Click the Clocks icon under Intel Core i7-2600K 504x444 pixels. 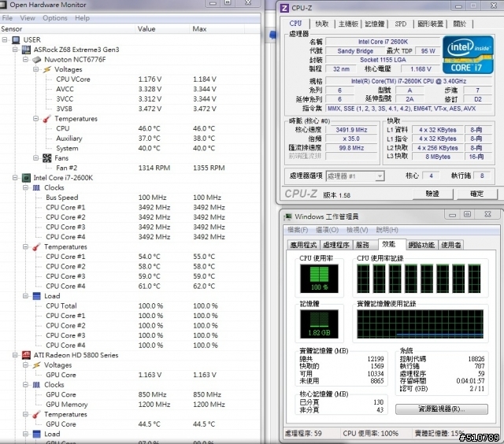click(37, 187)
